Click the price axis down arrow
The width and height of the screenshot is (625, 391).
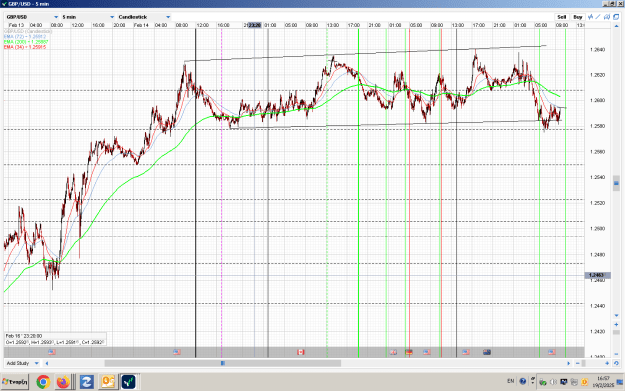click(617, 316)
